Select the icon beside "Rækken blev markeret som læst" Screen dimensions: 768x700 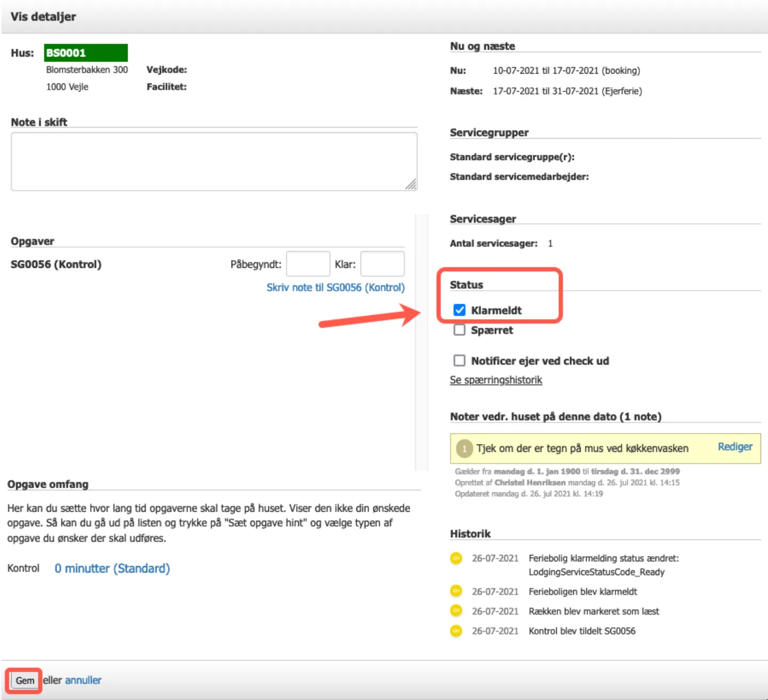456,610
